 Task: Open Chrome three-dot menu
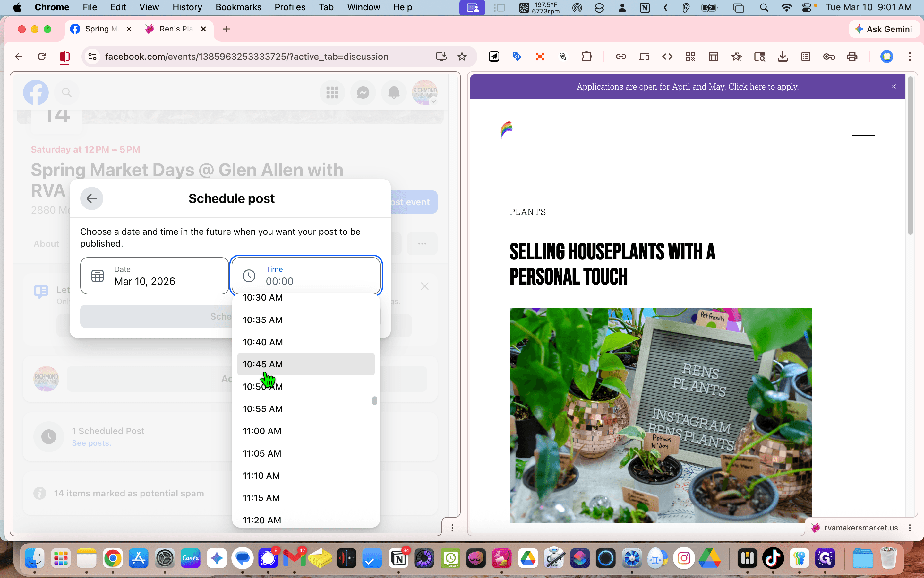(x=910, y=57)
